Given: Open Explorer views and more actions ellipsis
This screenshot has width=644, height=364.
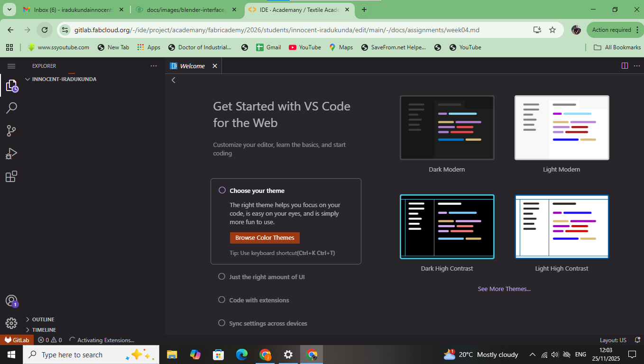Looking at the screenshot, I should tap(154, 66).
